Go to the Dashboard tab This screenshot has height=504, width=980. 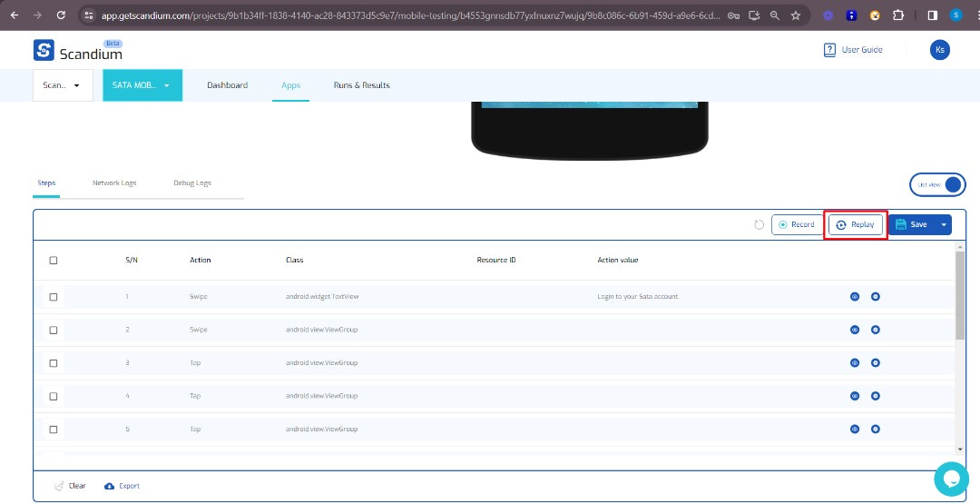point(228,85)
